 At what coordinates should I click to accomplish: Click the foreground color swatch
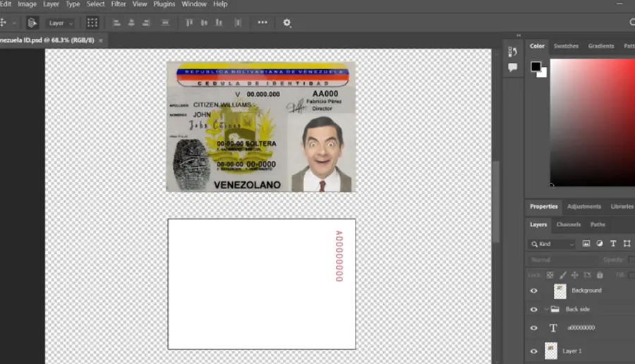pos(536,66)
